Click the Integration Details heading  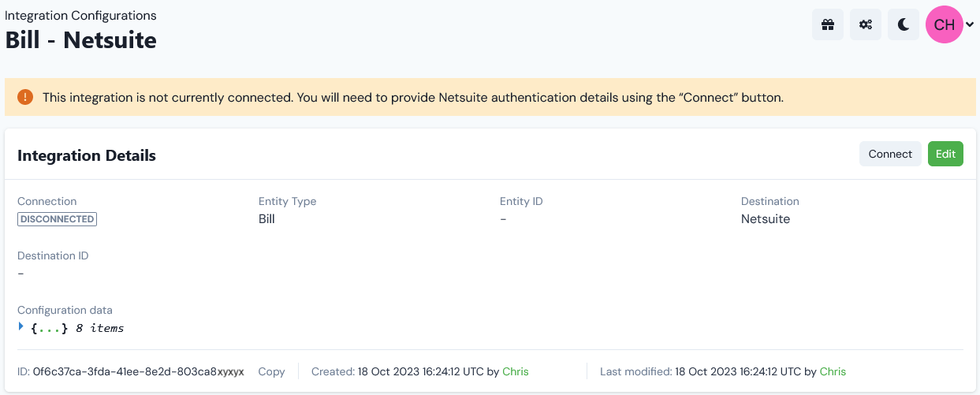point(87,155)
